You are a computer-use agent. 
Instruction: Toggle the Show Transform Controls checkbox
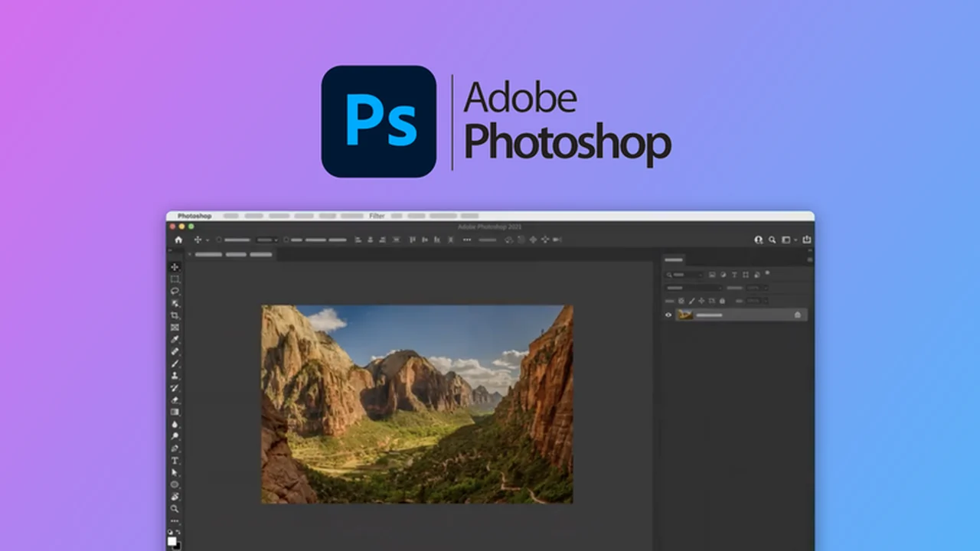pos(287,240)
